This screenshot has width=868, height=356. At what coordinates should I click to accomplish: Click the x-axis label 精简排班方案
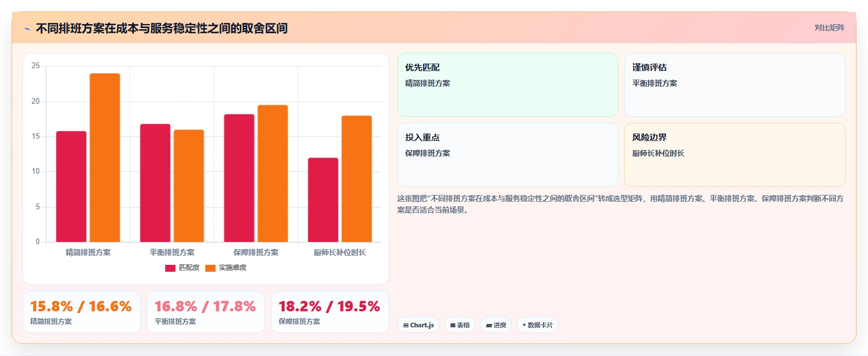(x=88, y=252)
